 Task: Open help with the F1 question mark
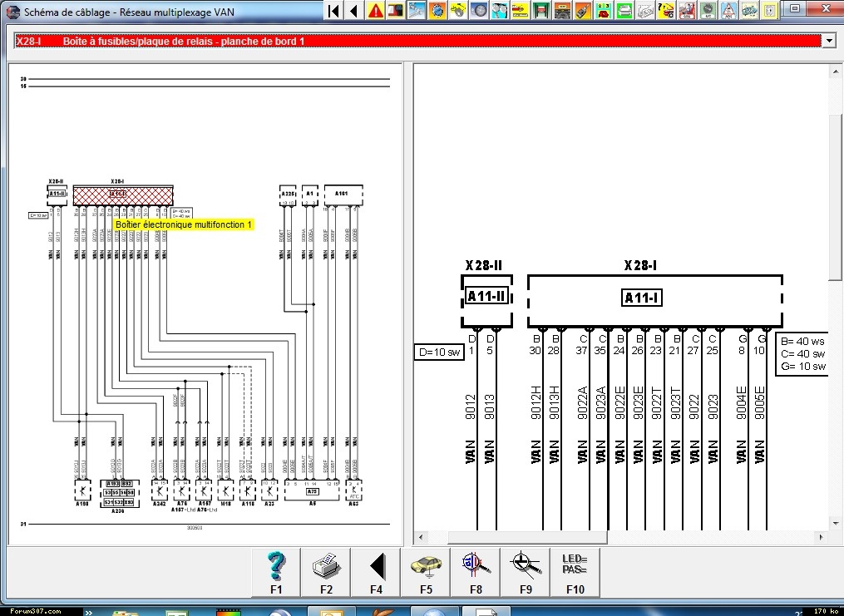point(276,573)
